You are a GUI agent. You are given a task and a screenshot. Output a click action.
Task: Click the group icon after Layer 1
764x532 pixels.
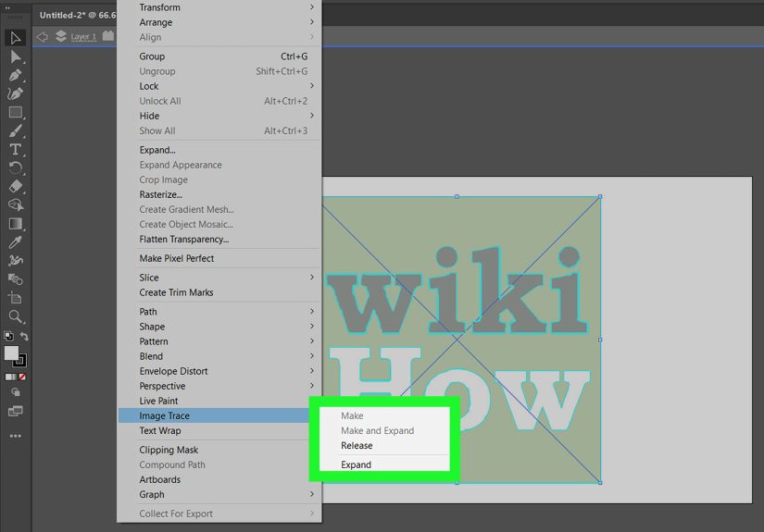(108, 36)
